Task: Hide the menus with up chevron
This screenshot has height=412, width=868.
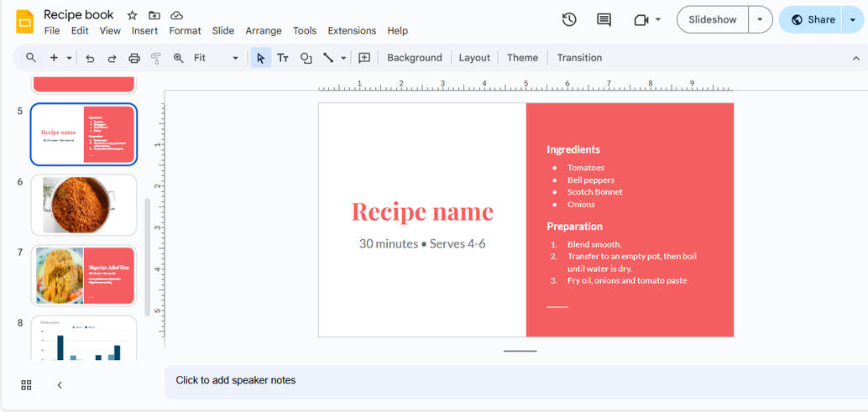Action: click(x=855, y=58)
